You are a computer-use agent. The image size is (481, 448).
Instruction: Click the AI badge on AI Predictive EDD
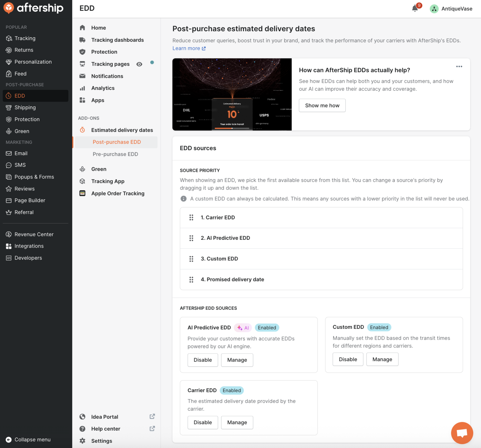pyautogui.click(x=243, y=328)
